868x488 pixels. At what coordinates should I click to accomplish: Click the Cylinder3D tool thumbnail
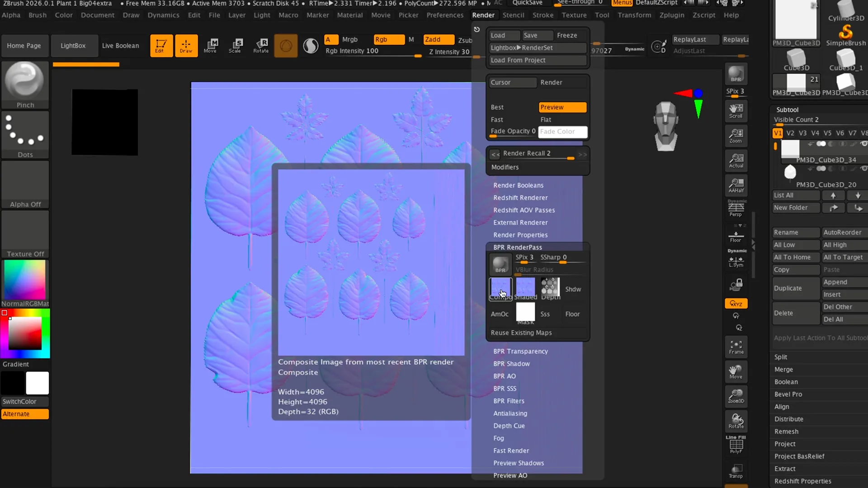coord(846,11)
